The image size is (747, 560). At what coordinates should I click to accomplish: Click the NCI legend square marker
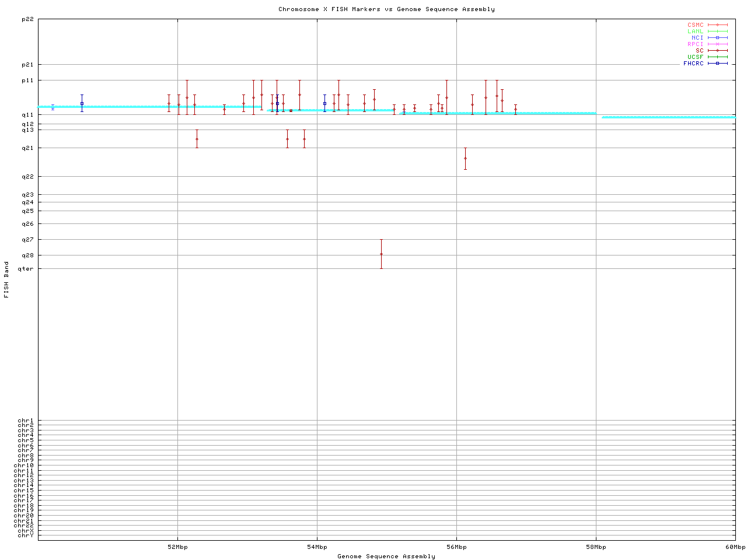pos(717,38)
